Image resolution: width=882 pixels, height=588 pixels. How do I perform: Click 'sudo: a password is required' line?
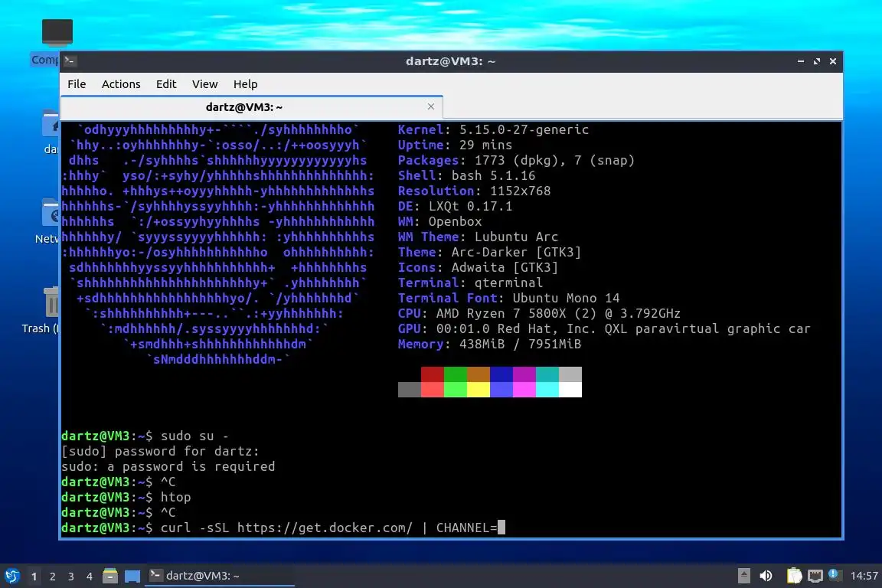coord(168,466)
